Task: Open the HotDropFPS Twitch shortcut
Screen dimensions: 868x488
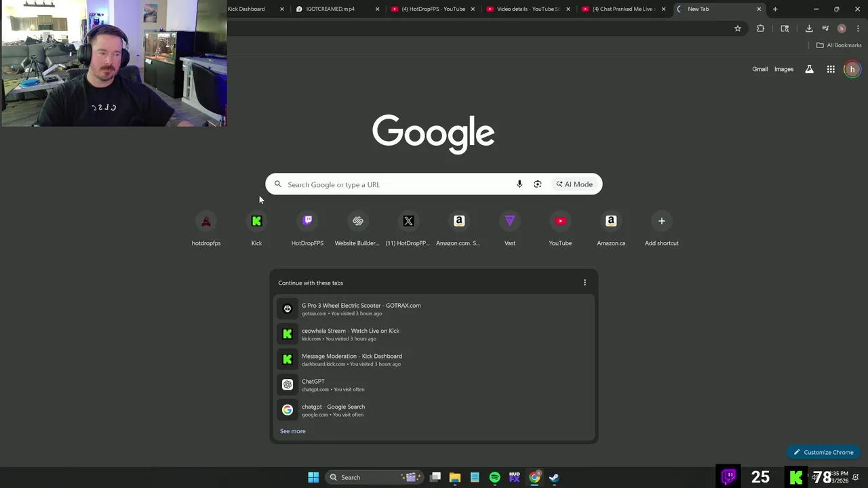Action: (x=307, y=229)
